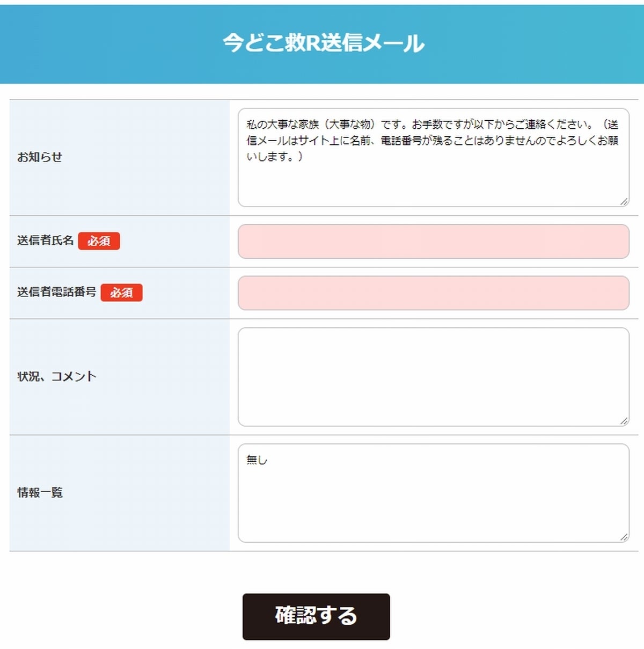The image size is (644, 649).
Task: Click the 必須 badge beside 送信者氏名
Action: point(99,241)
